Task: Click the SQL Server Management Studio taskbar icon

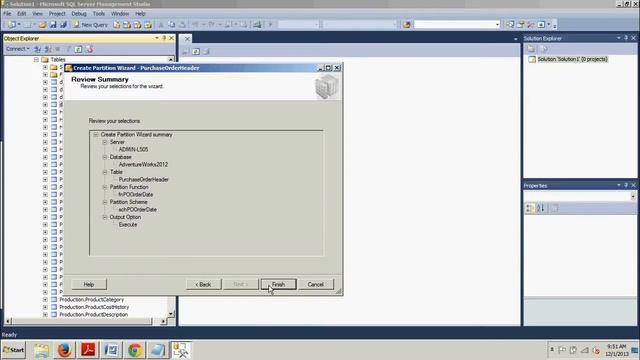Action: (x=180, y=350)
